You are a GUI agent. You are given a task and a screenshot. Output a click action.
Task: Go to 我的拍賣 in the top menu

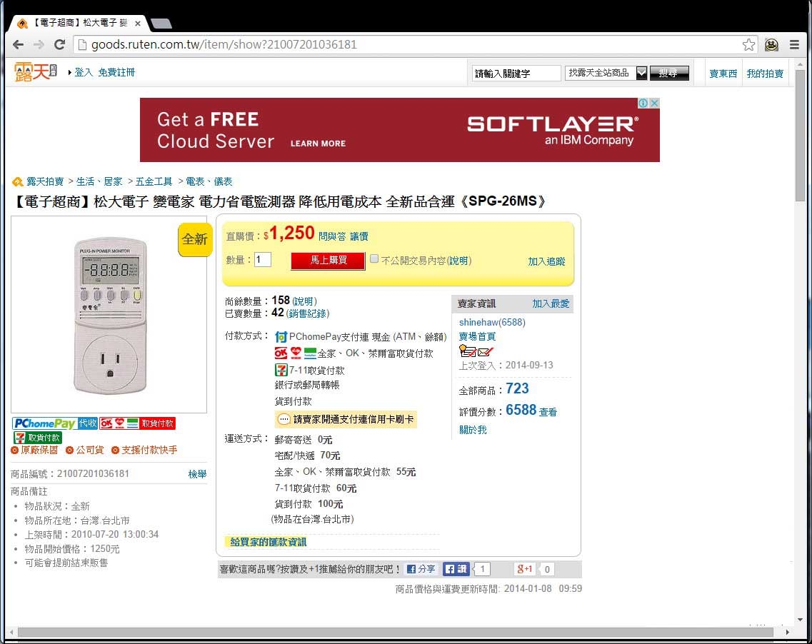click(x=765, y=74)
